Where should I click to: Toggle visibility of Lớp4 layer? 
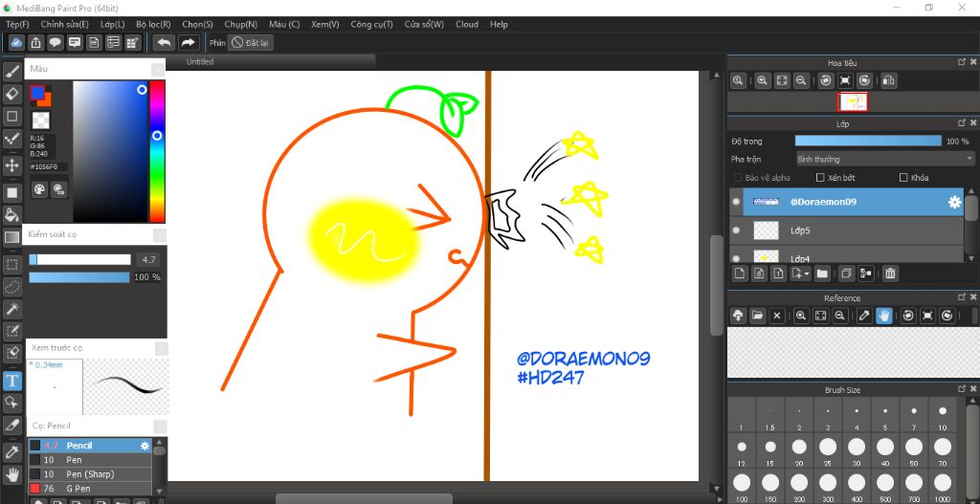pos(736,258)
